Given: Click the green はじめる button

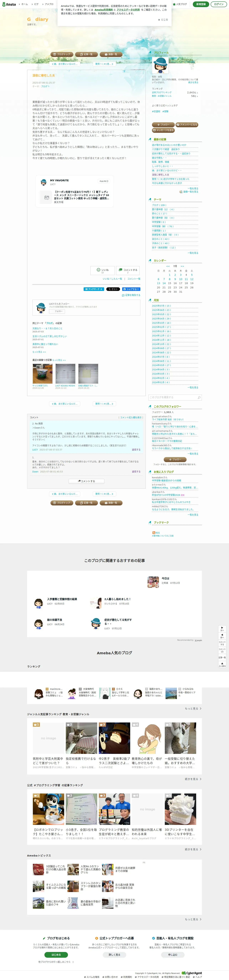Looking at the screenshot, I should click(56, 954).
